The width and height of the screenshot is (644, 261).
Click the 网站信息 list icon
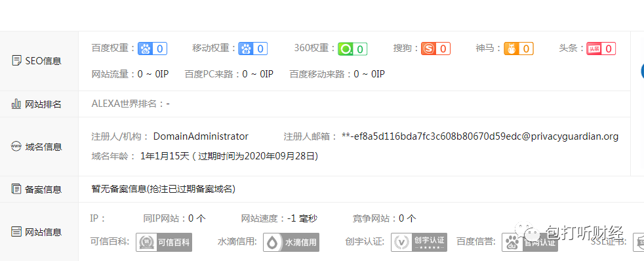point(16,232)
